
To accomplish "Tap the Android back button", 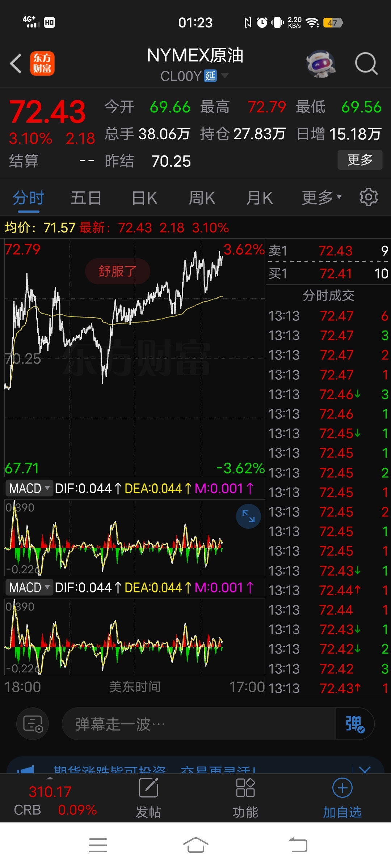I will click(298, 845).
